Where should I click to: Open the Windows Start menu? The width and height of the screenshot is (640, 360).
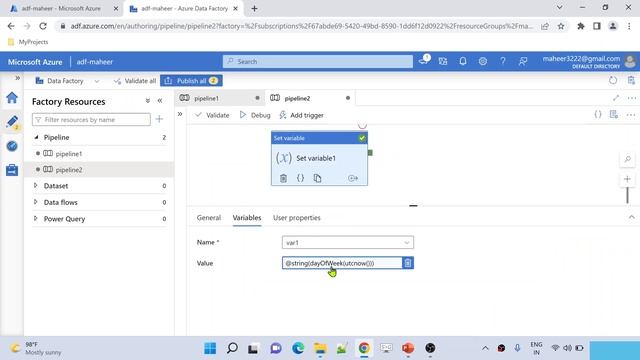coord(210,348)
